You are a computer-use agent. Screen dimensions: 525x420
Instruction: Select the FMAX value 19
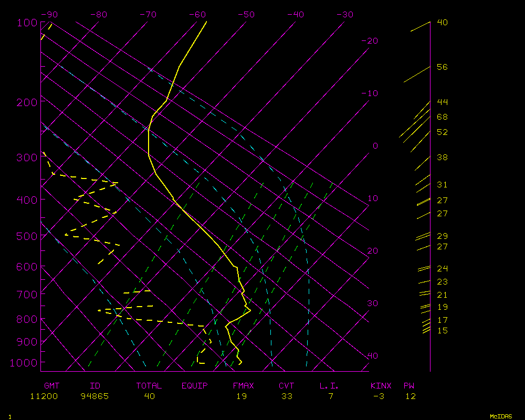(x=241, y=396)
